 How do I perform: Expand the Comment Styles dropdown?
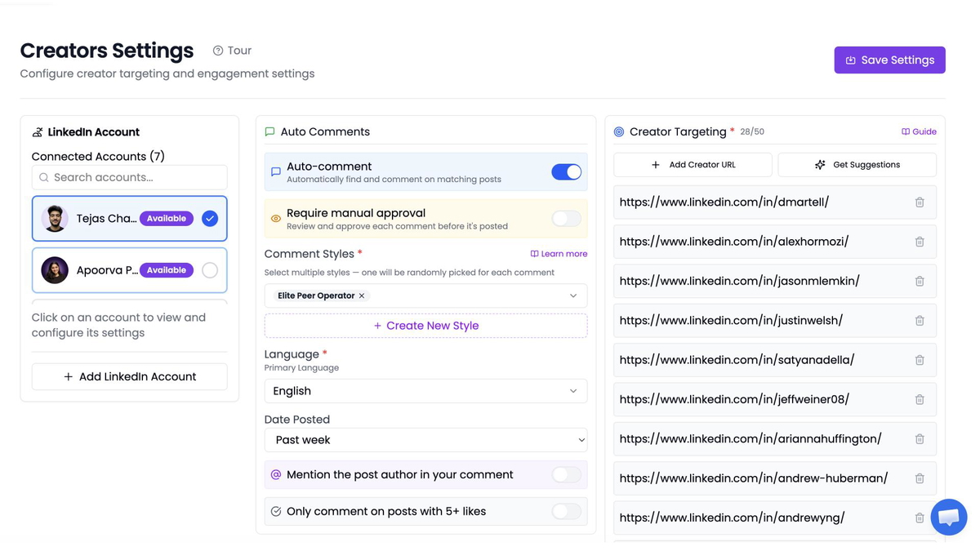(573, 295)
